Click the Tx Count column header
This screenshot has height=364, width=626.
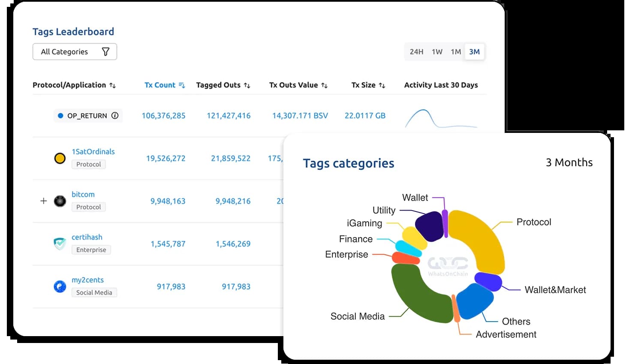tap(160, 85)
